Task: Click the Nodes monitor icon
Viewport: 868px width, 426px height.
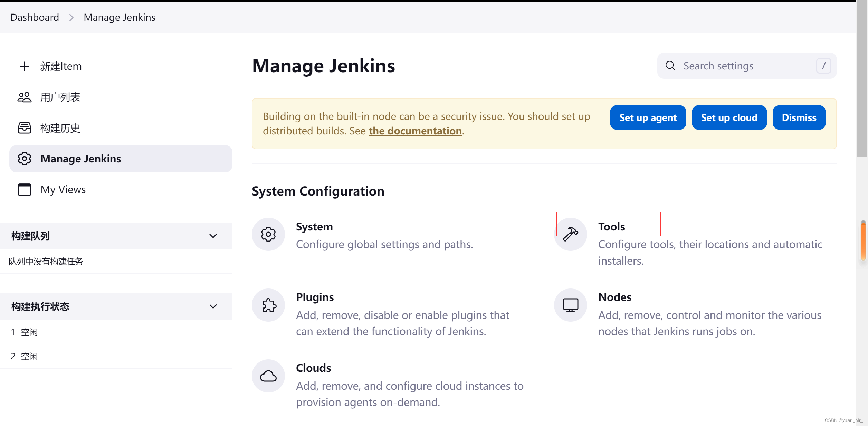Action: pos(570,305)
